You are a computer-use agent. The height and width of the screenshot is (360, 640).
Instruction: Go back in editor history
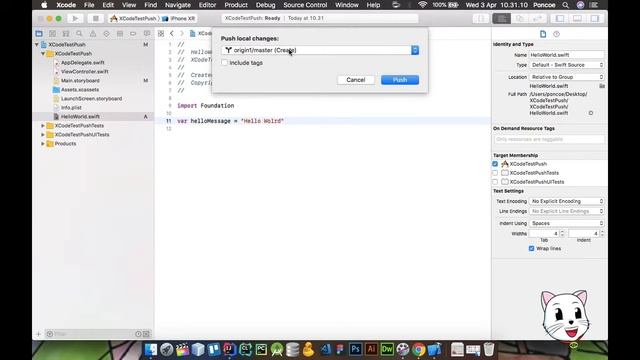(x=172, y=33)
